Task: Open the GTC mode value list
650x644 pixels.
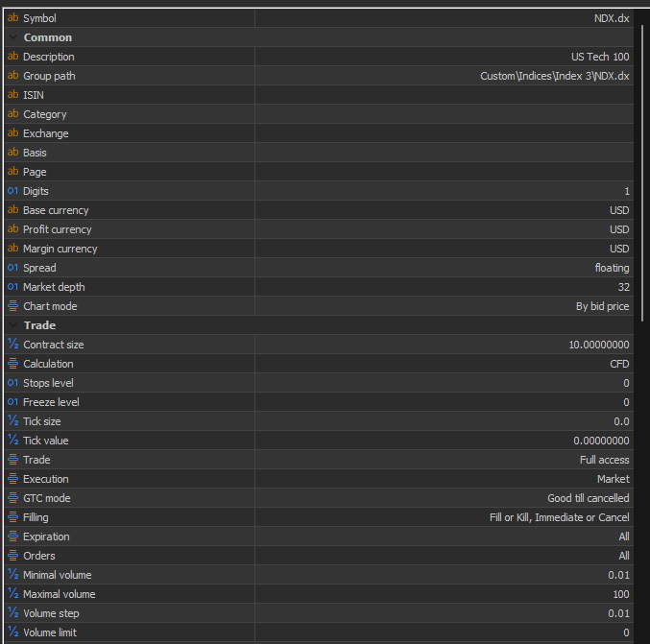Action: tap(444, 498)
